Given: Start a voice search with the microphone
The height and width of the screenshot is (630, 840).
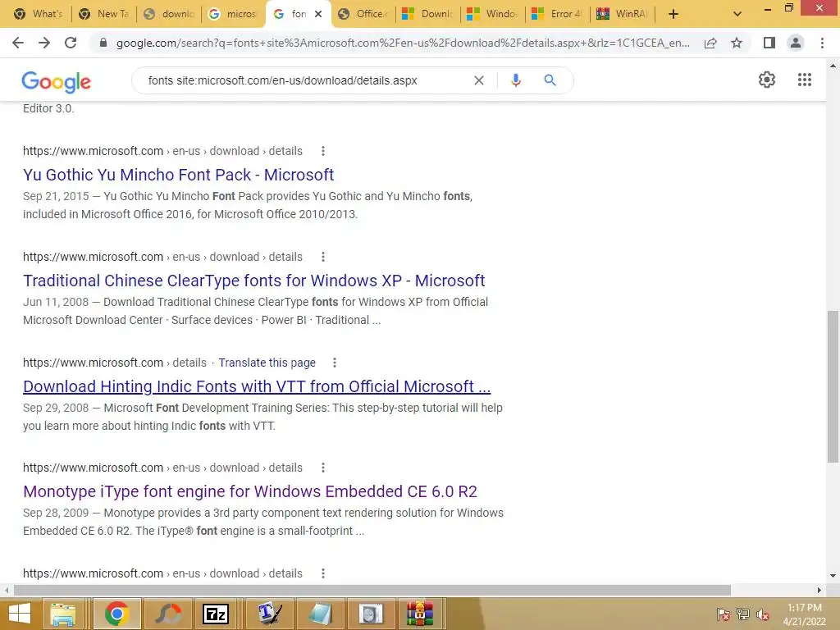Looking at the screenshot, I should pyautogui.click(x=515, y=80).
